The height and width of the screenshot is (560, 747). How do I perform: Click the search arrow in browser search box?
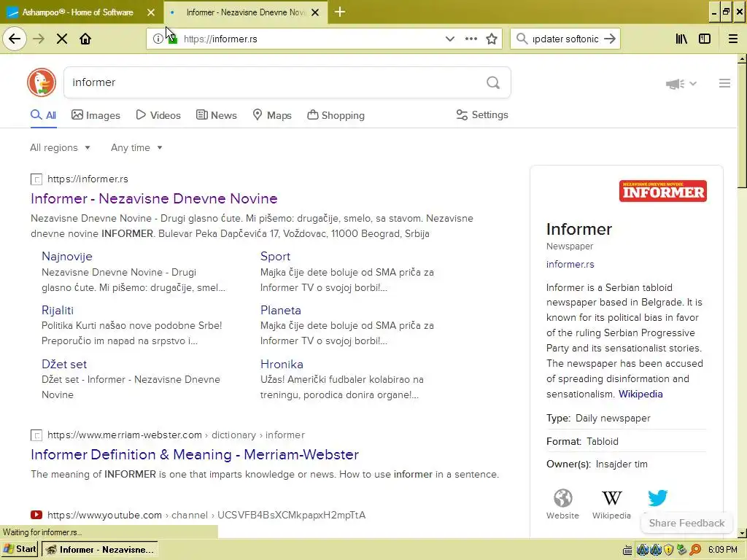coord(610,39)
